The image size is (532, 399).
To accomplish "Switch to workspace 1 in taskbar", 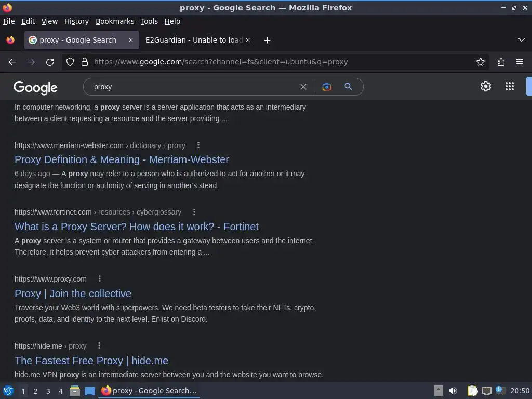I will click(x=23, y=391).
